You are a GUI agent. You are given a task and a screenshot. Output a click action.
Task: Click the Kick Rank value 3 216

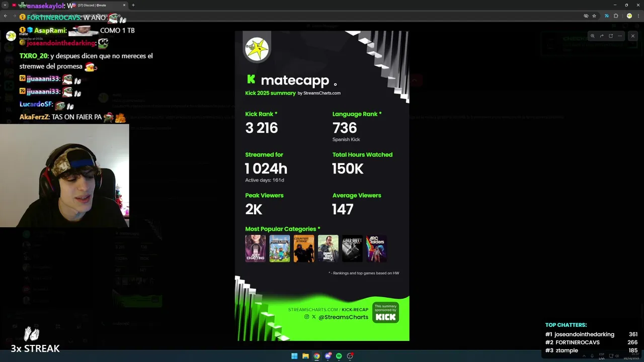point(262,128)
